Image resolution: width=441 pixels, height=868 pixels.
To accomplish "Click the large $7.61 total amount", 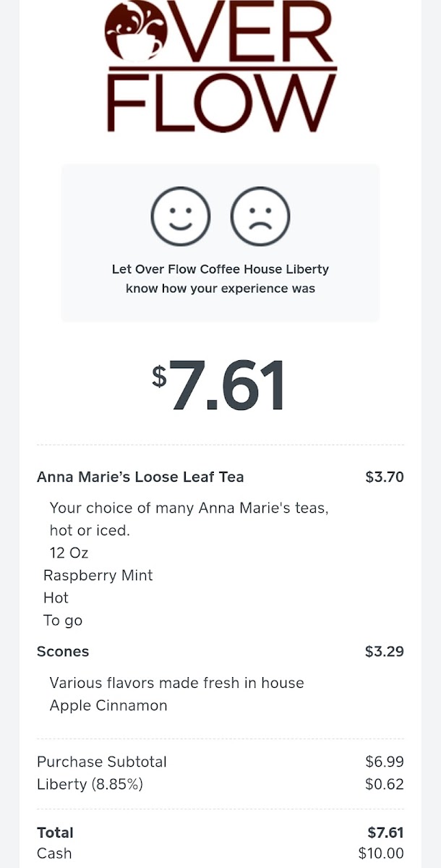I will (x=219, y=384).
